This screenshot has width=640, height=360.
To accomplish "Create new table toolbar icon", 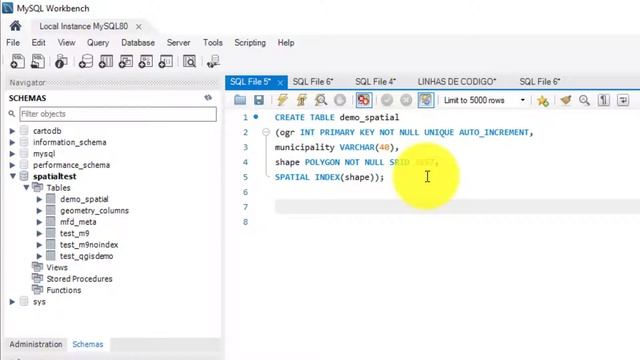I will click(x=106, y=61).
